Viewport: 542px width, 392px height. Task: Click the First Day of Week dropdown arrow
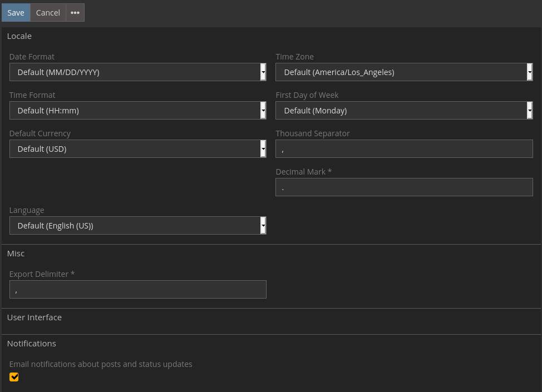point(529,111)
